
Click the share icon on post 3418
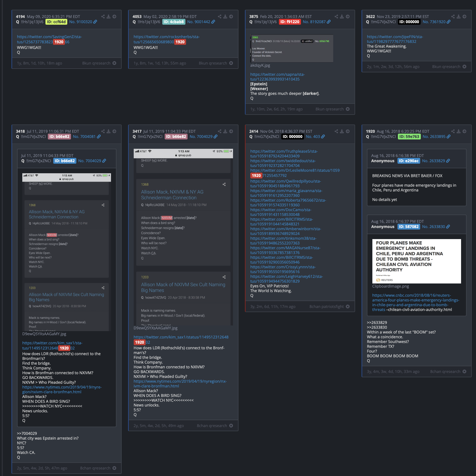pos(103,131)
